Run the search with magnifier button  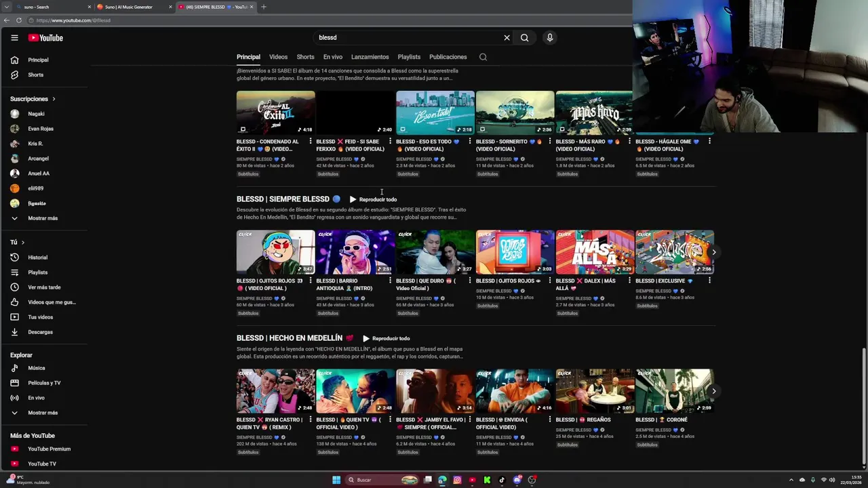point(524,38)
